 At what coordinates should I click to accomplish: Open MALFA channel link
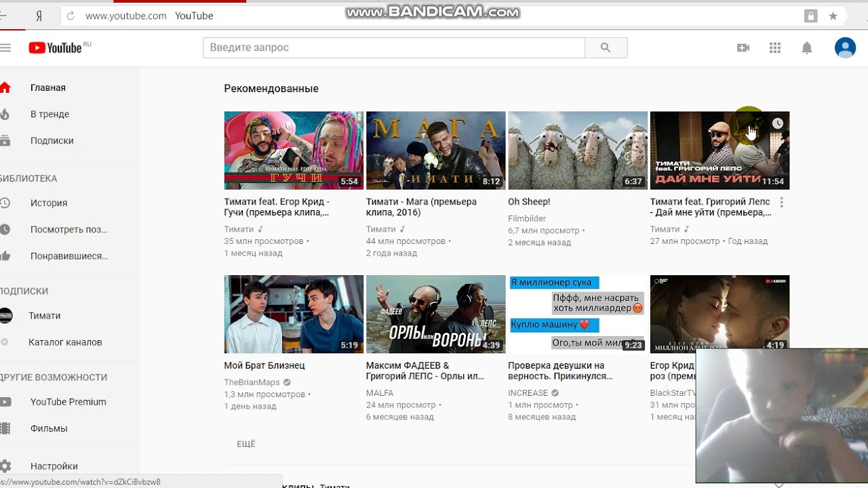tap(380, 392)
